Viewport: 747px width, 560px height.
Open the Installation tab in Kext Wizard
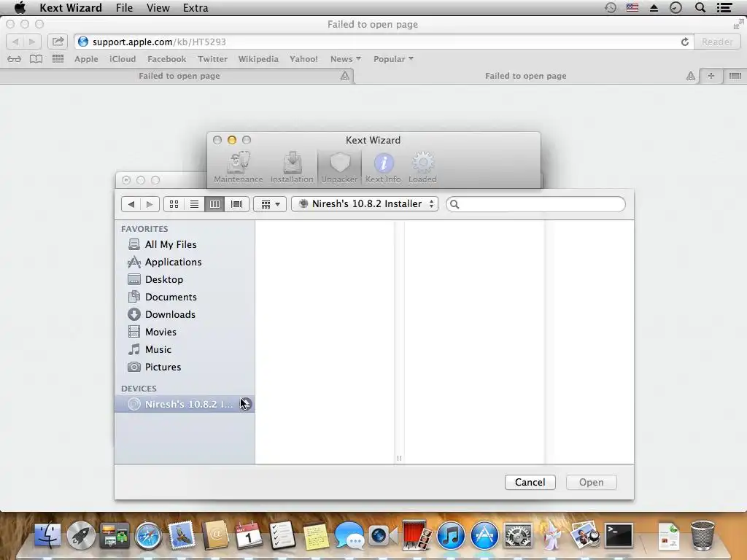point(292,168)
